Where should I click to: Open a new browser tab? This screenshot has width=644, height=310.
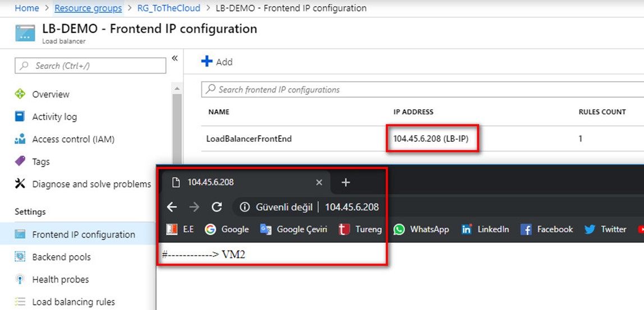(346, 182)
